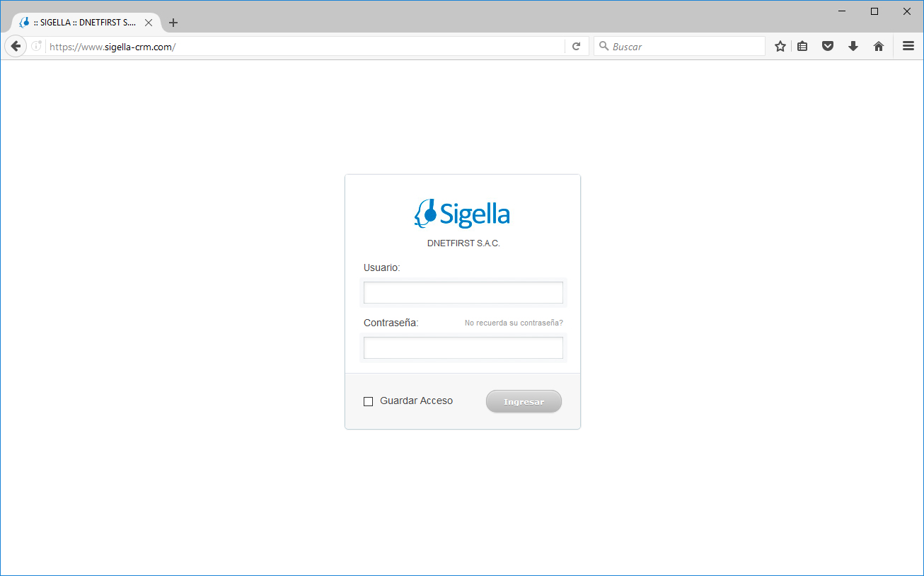This screenshot has height=576, width=924.
Task: Click the search magnifier icon
Action: pyautogui.click(x=604, y=46)
